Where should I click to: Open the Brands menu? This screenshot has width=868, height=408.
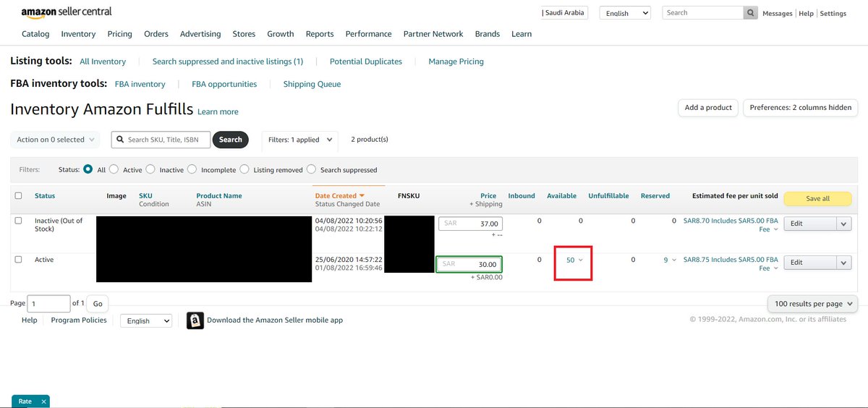[x=488, y=34]
